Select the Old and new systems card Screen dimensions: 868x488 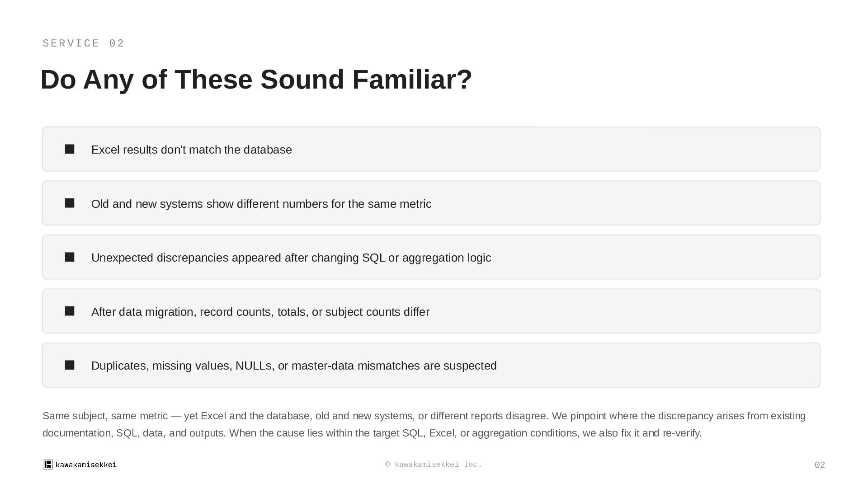point(431,203)
